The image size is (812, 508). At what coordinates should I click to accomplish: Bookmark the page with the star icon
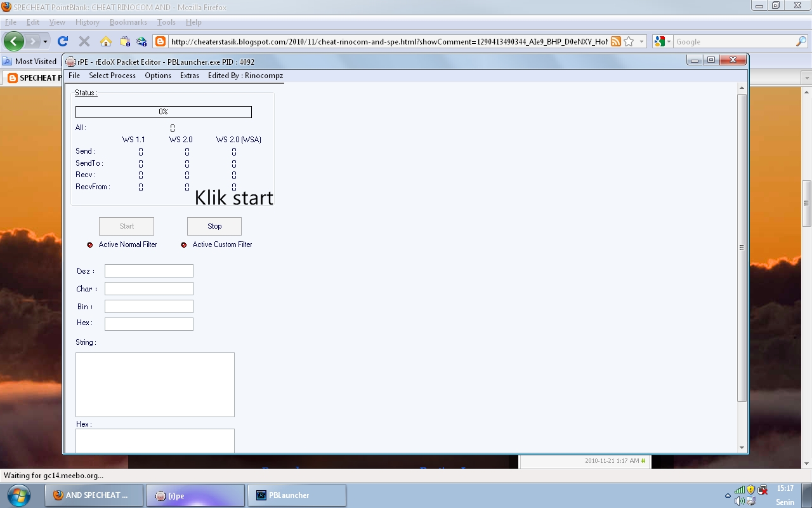click(629, 41)
